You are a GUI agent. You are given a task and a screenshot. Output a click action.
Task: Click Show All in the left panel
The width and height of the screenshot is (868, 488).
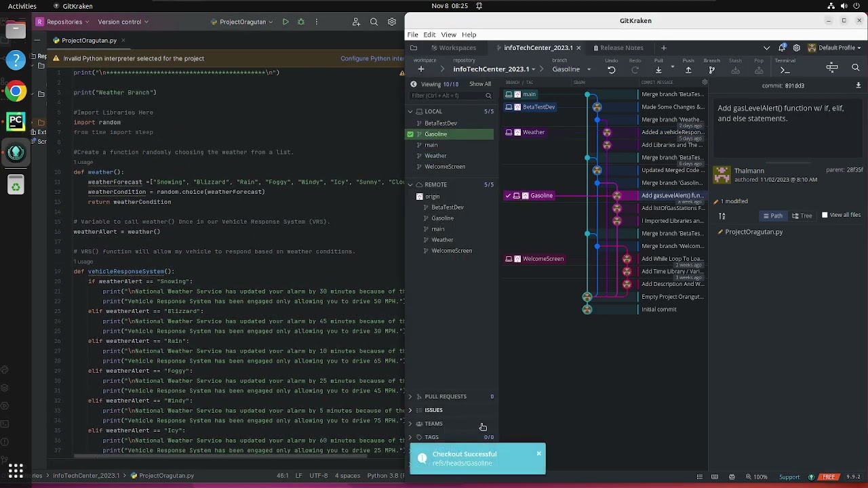480,84
